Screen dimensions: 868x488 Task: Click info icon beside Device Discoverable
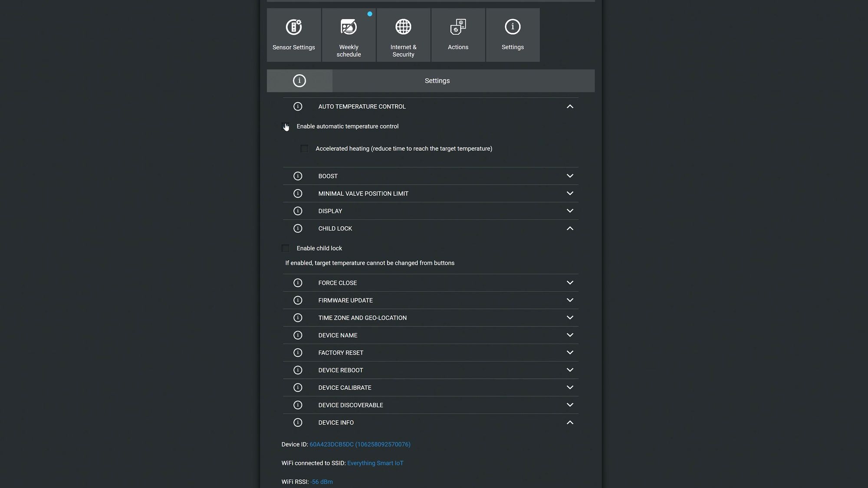298,405
